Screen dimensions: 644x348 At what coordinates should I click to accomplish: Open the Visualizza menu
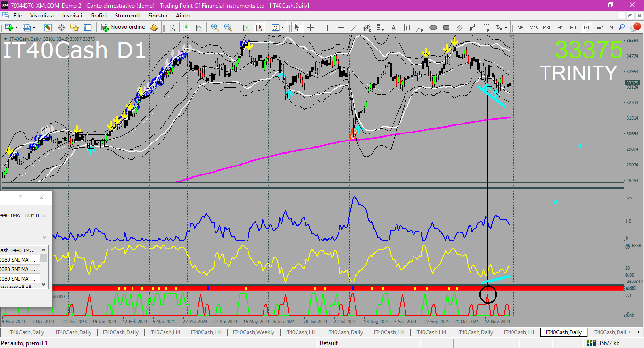pos(42,16)
